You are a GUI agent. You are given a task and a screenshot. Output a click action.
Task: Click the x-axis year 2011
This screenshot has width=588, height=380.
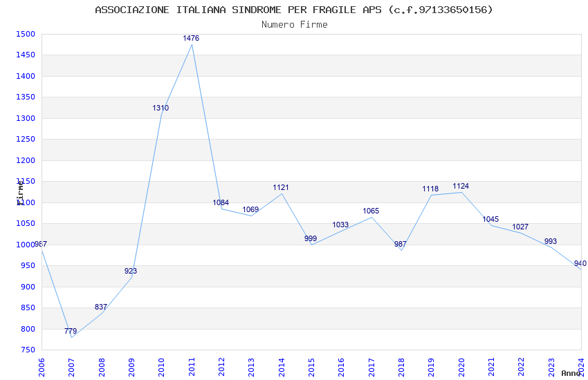click(191, 368)
